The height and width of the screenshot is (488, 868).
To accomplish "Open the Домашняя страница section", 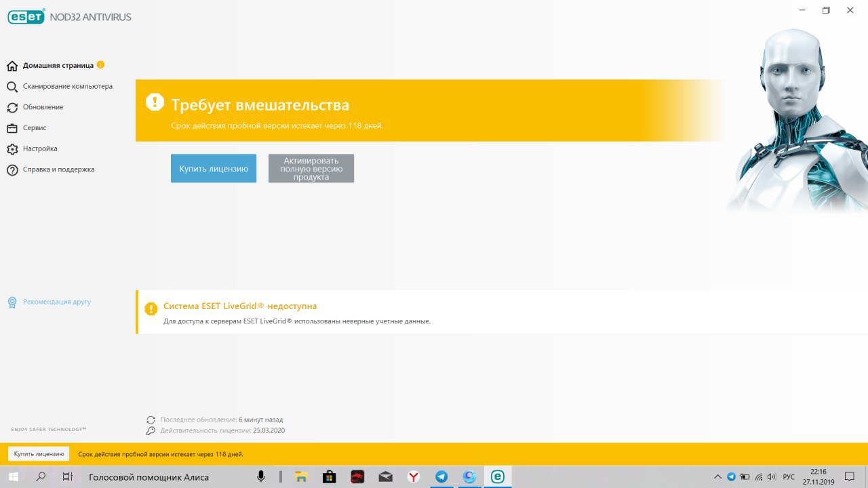I will click(58, 66).
